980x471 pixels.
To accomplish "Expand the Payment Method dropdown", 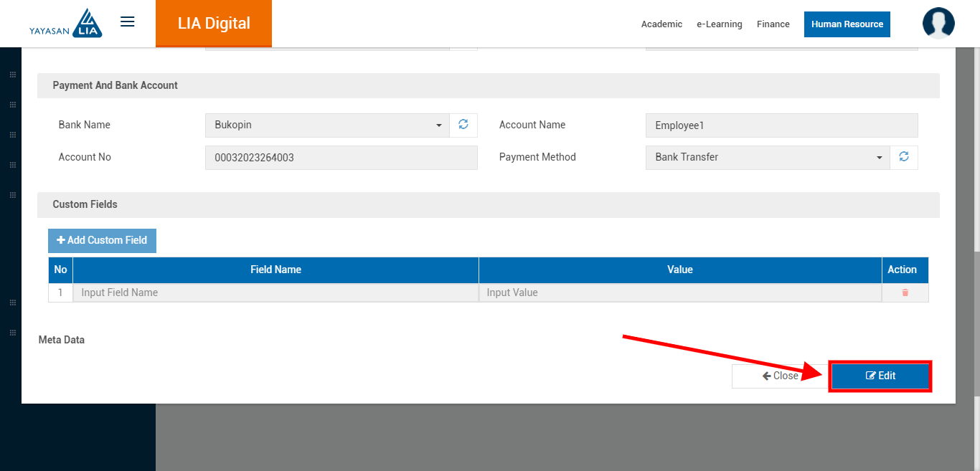I will (768, 158).
